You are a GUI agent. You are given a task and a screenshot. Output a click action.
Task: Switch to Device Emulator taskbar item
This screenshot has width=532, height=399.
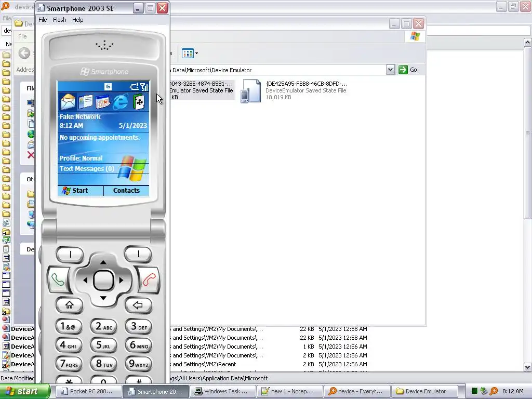[424, 391]
